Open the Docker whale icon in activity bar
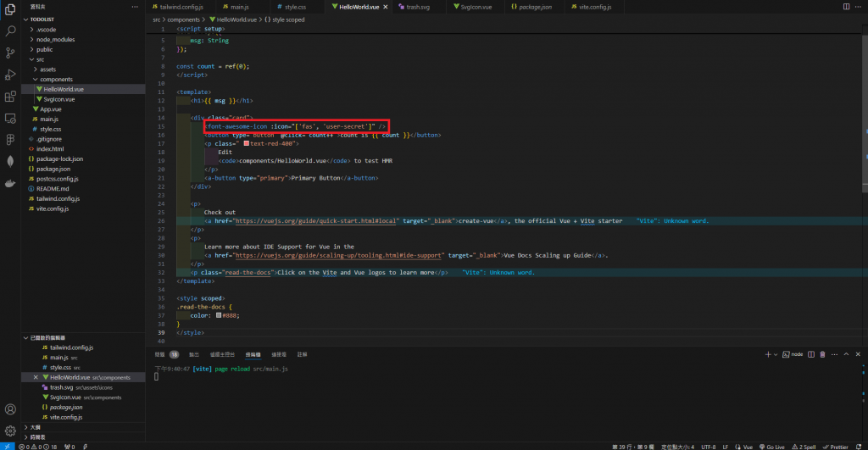 tap(10, 183)
